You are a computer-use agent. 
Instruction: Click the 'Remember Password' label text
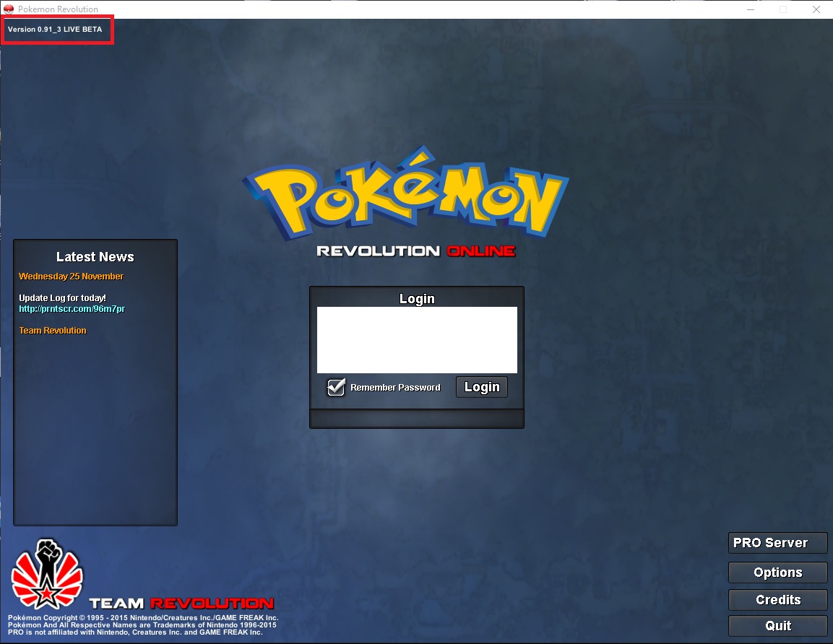point(395,388)
